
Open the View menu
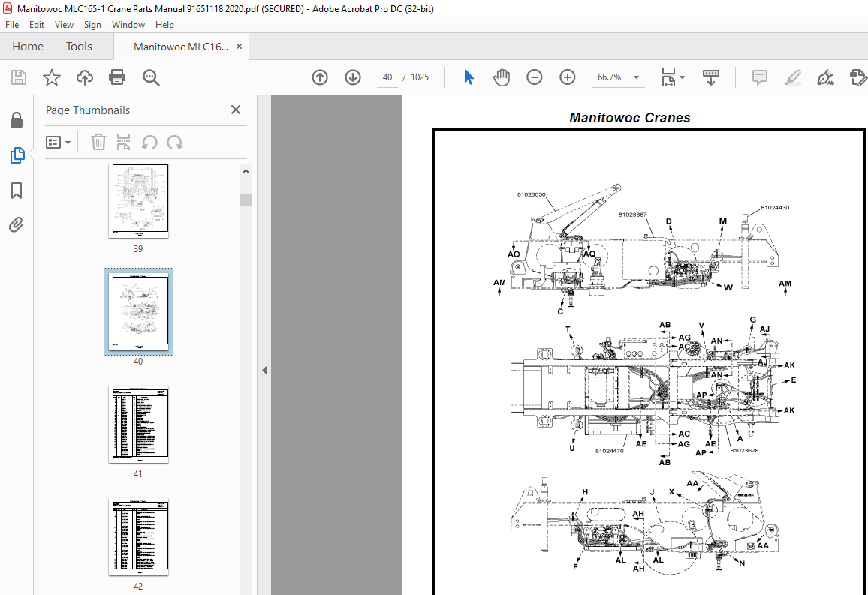pyautogui.click(x=64, y=24)
